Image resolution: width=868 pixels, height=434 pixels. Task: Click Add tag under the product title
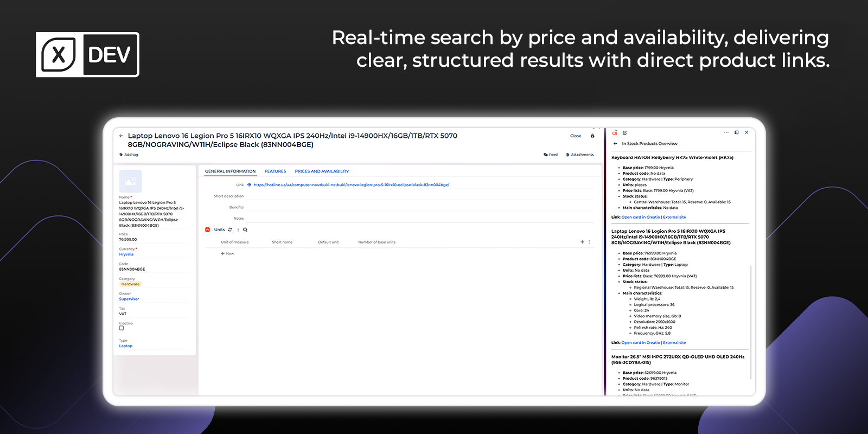[131, 155]
